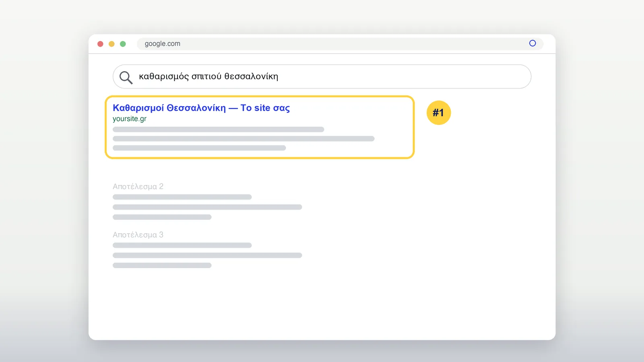Click the blue circle icon in address bar
The image size is (644, 362).
(x=533, y=43)
